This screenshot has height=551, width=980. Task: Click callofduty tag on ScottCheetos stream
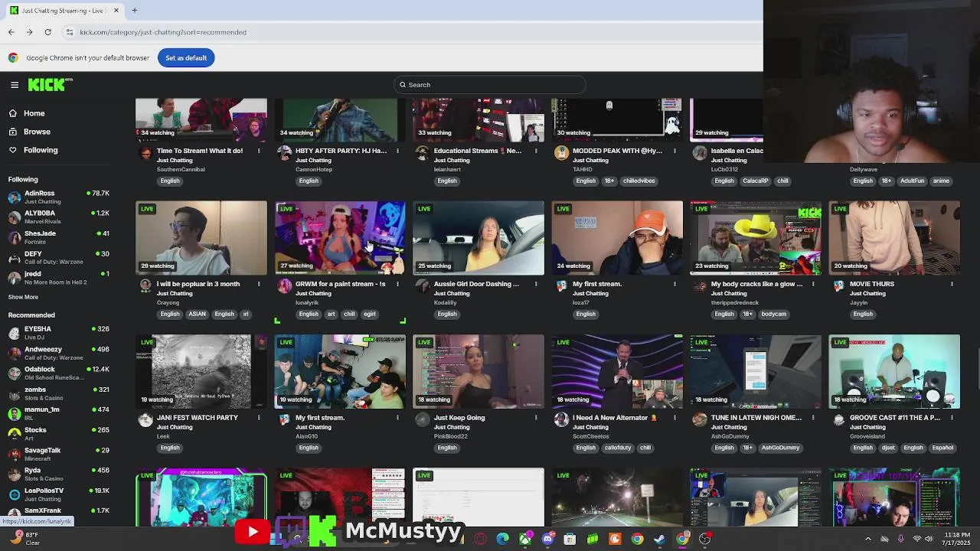(x=618, y=448)
